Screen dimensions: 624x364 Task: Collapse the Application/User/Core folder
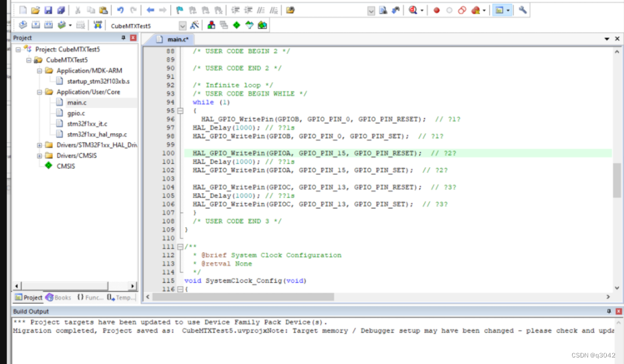39,92
